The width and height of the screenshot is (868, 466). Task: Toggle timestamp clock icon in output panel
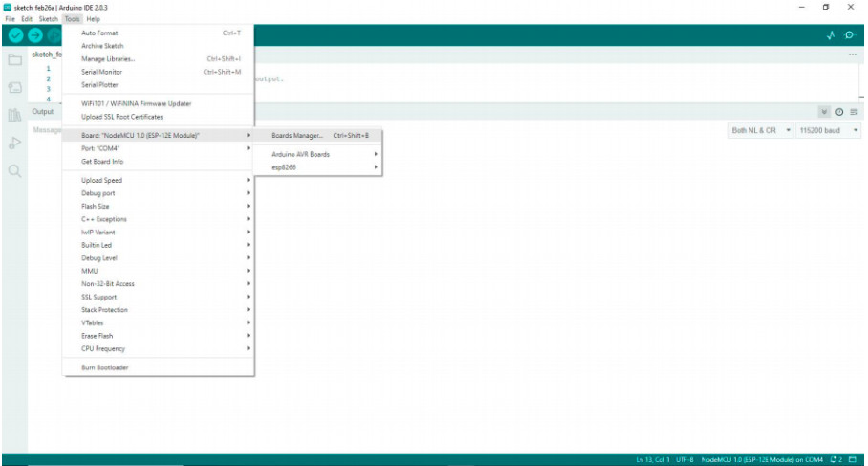pyautogui.click(x=839, y=112)
